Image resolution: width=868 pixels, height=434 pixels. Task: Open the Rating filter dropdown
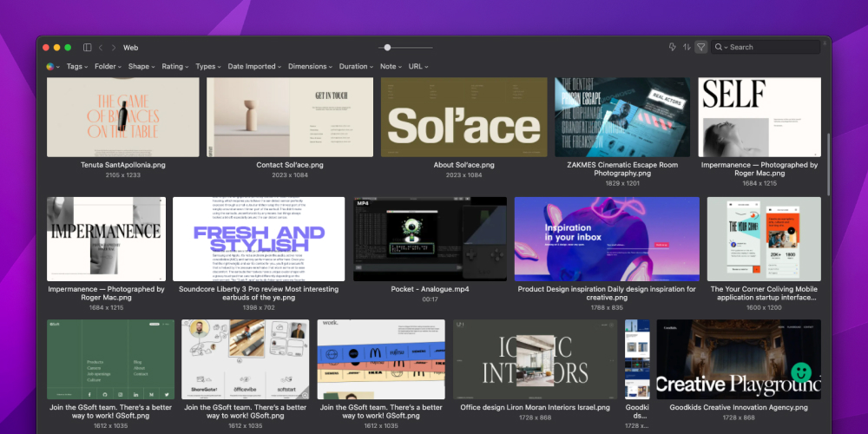[x=175, y=67]
